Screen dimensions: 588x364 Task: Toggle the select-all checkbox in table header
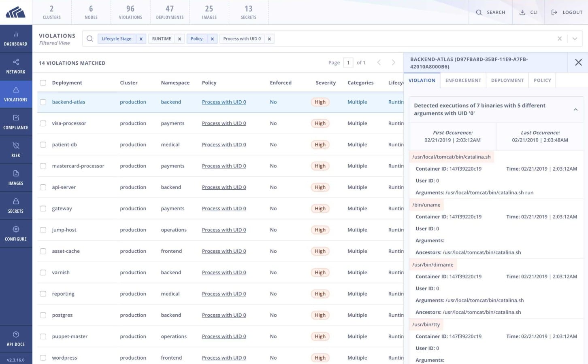[43, 83]
